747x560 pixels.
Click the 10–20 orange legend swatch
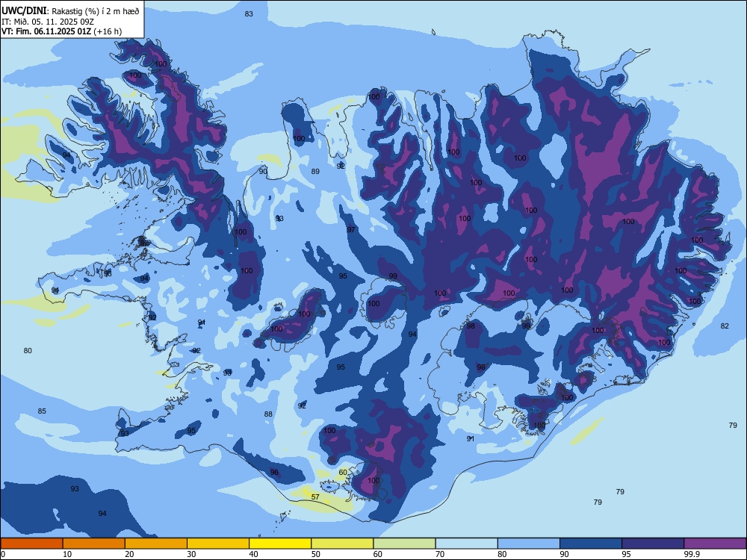pyautogui.click(x=94, y=544)
